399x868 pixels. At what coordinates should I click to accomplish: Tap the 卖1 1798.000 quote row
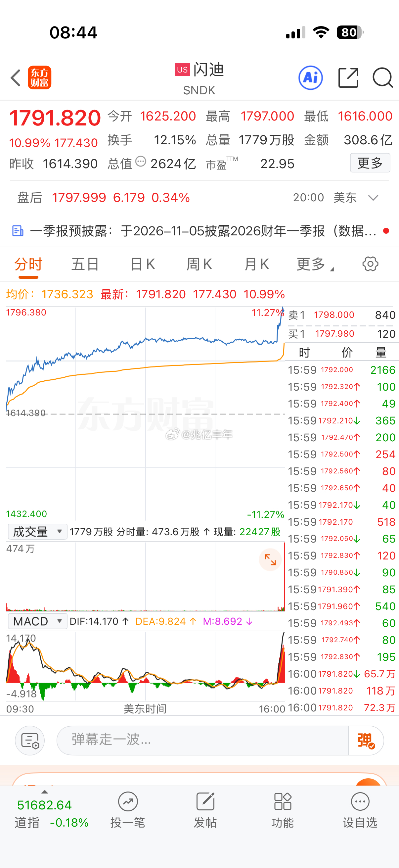342,315
